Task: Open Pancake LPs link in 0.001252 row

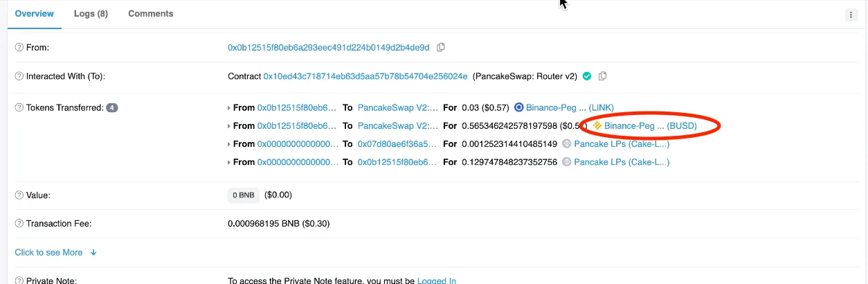Action: [622, 144]
